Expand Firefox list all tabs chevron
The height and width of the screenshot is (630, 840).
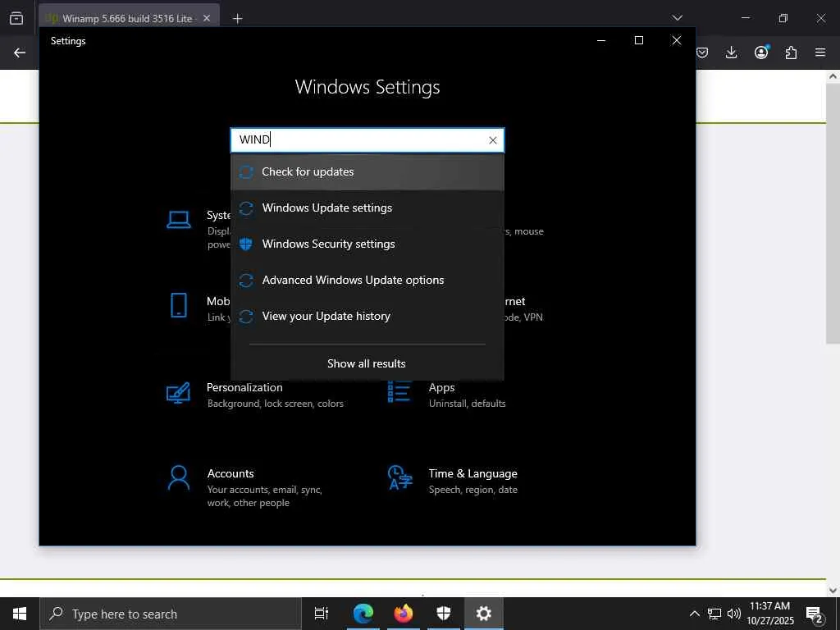[677, 18]
